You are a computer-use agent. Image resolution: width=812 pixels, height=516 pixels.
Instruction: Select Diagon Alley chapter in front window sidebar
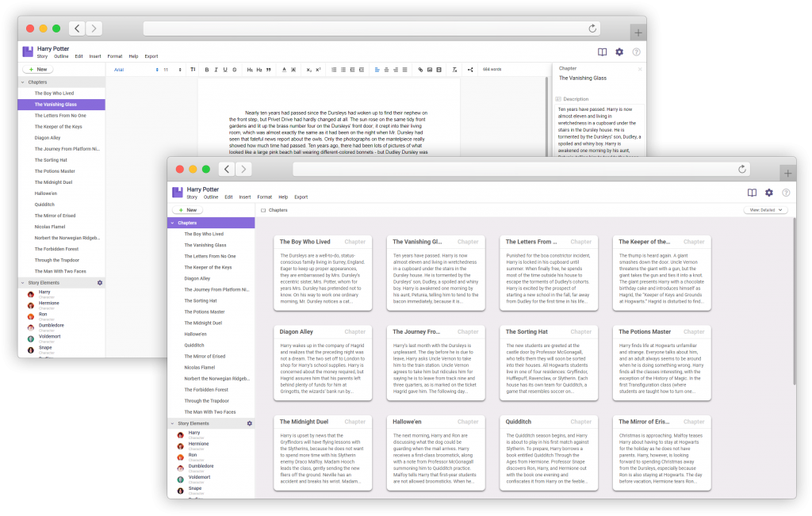tap(197, 279)
